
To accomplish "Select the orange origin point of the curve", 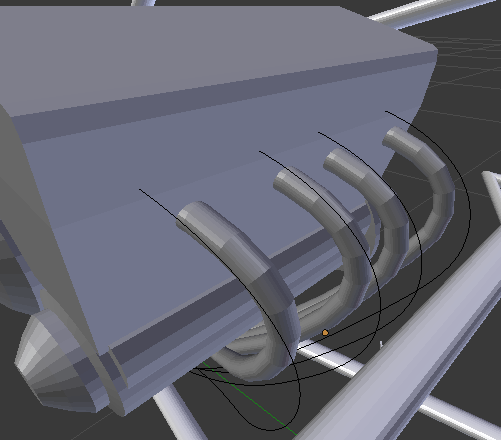I will (x=325, y=332).
